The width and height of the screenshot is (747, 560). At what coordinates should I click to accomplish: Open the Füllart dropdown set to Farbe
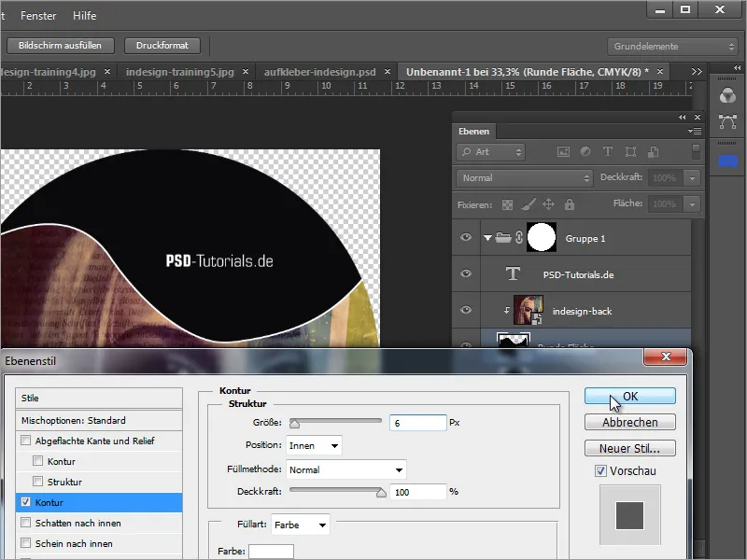[301, 525]
